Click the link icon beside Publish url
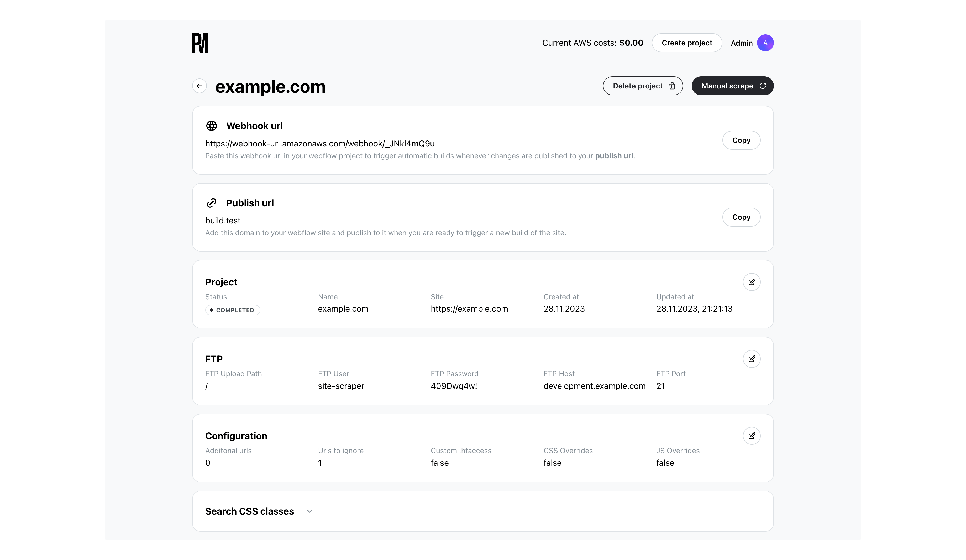The height and width of the screenshot is (560, 966). [212, 203]
